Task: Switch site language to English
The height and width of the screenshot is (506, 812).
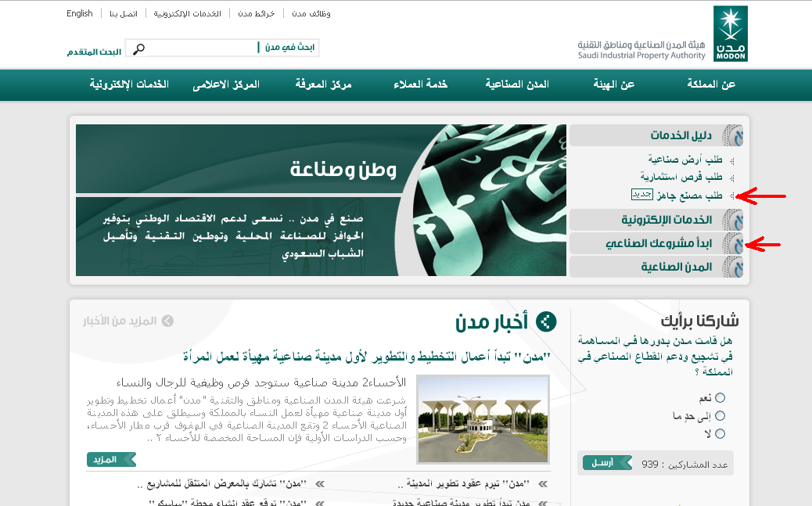Action: (x=79, y=13)
